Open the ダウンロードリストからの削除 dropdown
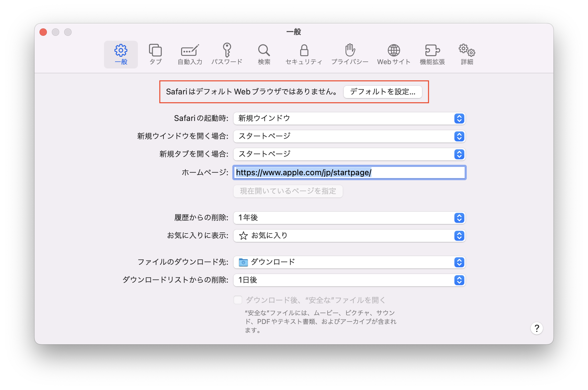Image resolution: width=588 pixels, height=390 pixels. click(349, 280)
